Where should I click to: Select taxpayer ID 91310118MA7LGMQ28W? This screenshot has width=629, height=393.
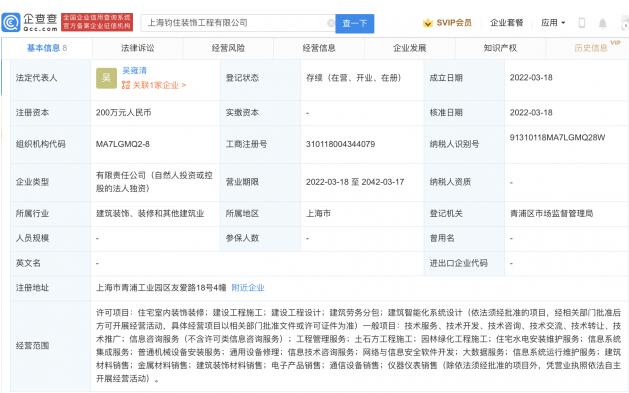click(x=557, y=137)
